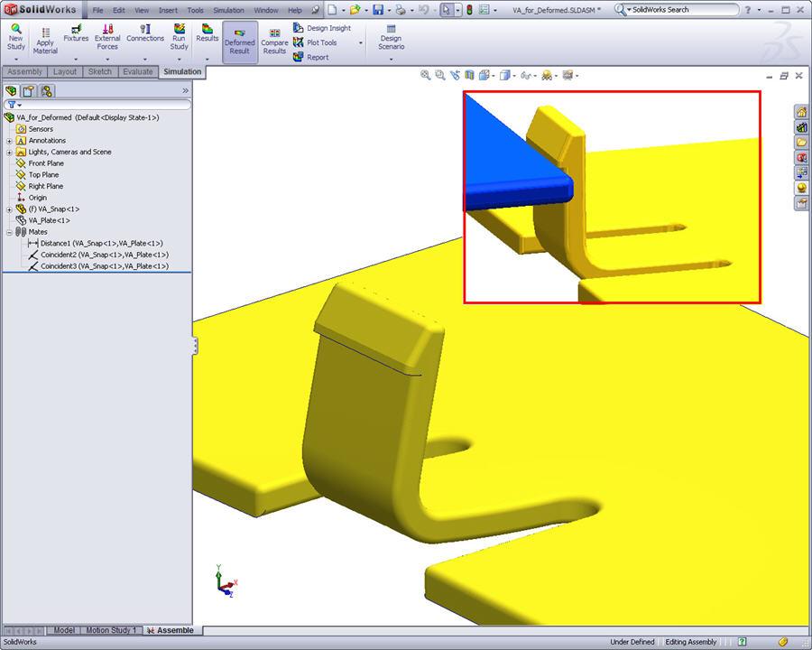Switch to the Evaluate tab
This screenshot has width=812, height=650.
point(138,71)
